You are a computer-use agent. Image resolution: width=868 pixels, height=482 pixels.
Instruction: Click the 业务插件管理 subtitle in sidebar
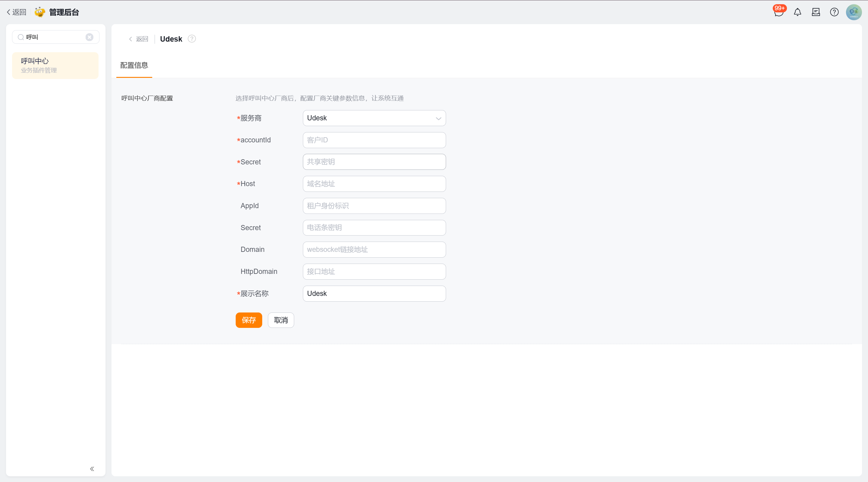pyautogui.click(x=39, y=70)
